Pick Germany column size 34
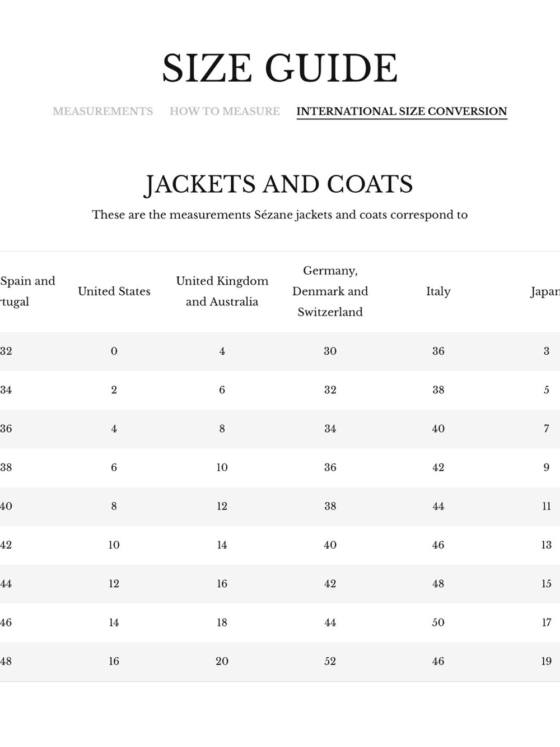This screenshot has width=560, height=747. pos(330,429)
